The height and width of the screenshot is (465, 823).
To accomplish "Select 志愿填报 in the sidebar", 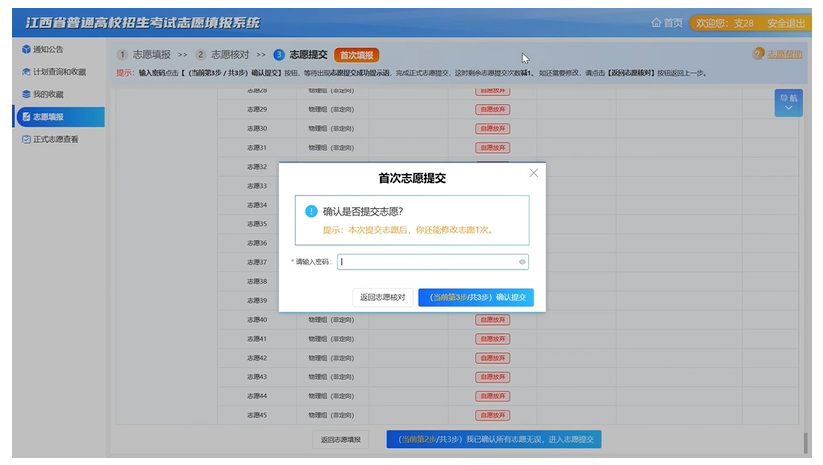I will pos(48,117).
